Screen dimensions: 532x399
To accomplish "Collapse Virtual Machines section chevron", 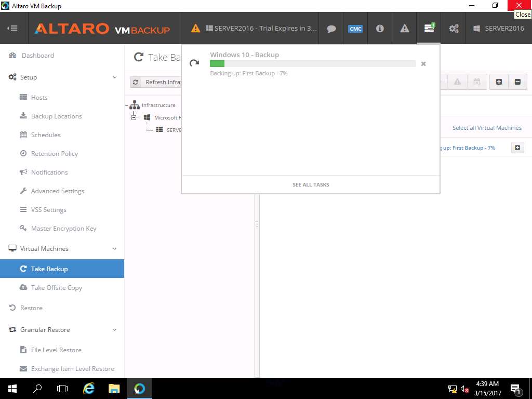I will [x=115, y=249].
